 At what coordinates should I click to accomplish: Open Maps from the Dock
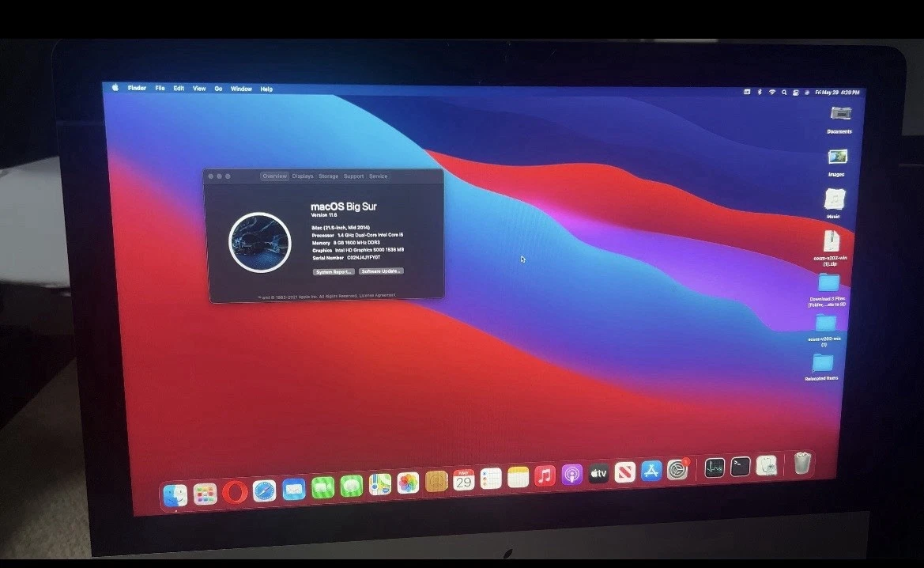click(379, 485)
